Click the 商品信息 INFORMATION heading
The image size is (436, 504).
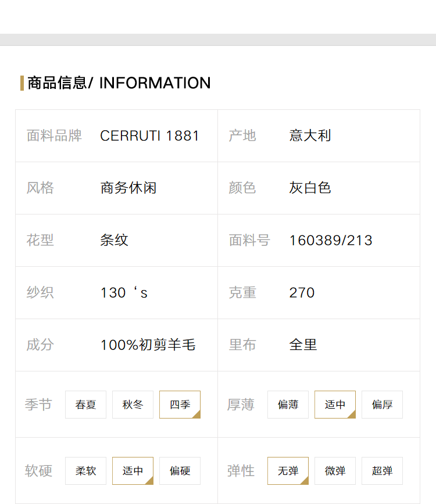point(119,83)
